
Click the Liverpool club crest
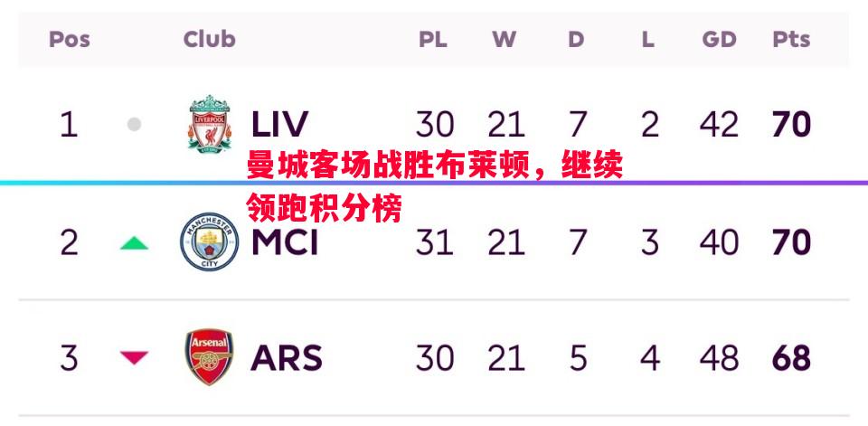pyautogui.click(x=209, y=124)
